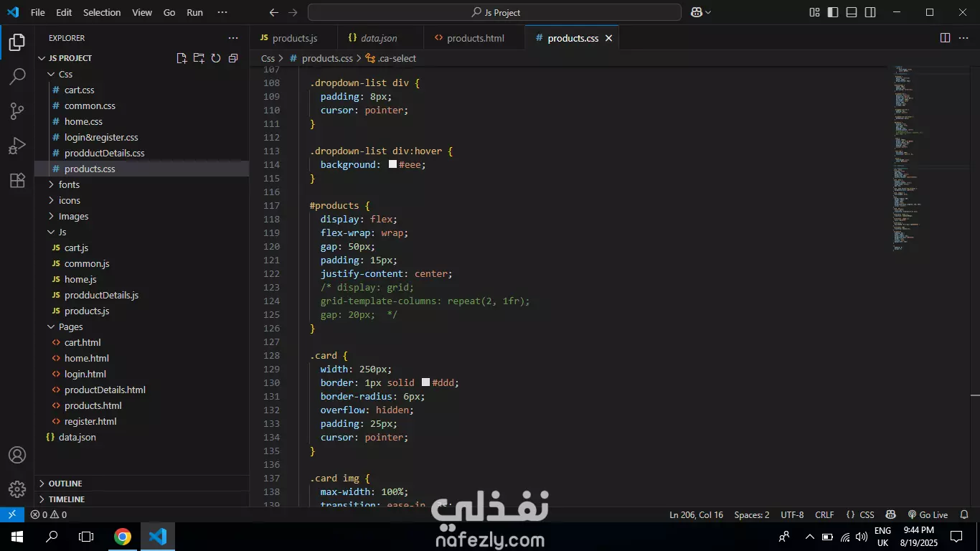This screenshot has width=980, height=551.
Task: Open the Extensions view
Action: pos(17,180)
